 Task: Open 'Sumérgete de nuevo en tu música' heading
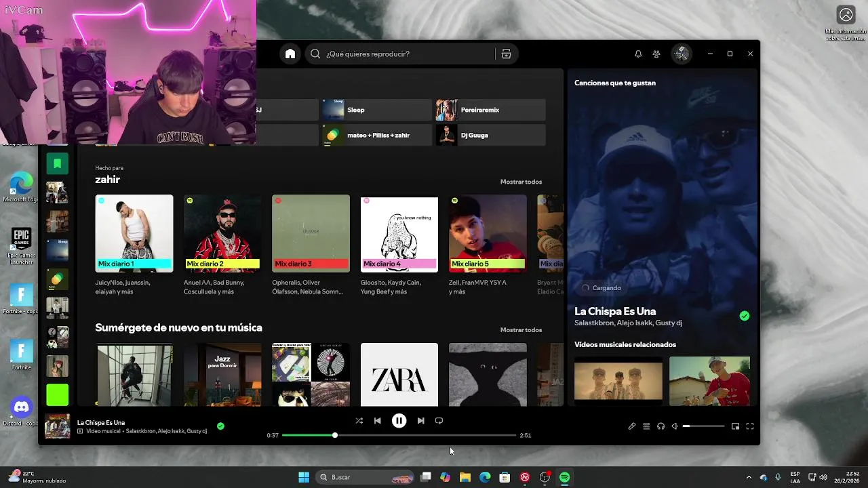click(178, 327)
